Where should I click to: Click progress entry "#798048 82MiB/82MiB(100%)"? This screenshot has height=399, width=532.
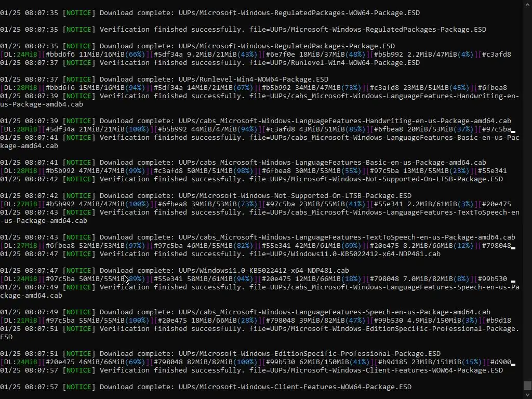[206, 362]
